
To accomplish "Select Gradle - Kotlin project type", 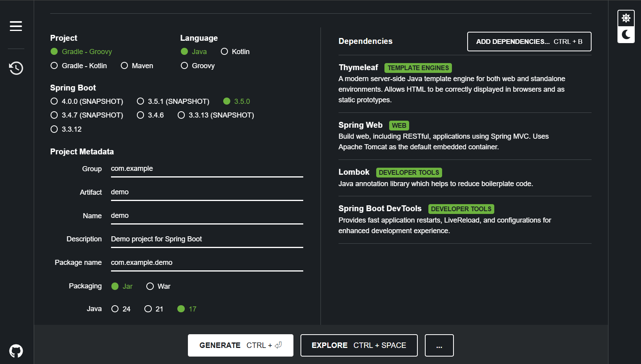I will [79, 66].
